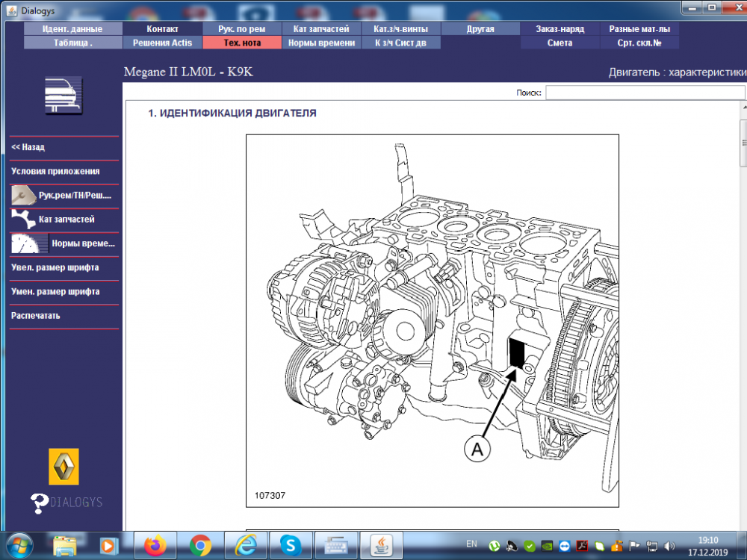Switch to Skype in the taskbar
The image size is (747, 560).
pyautogui.click(x=291, y=546)
